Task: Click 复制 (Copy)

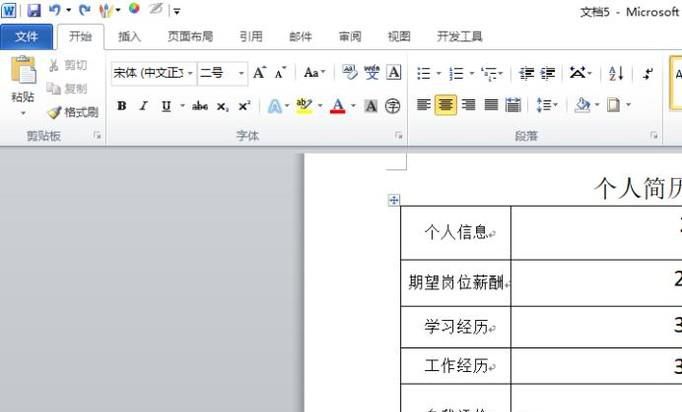Action: tap(67, 89)
